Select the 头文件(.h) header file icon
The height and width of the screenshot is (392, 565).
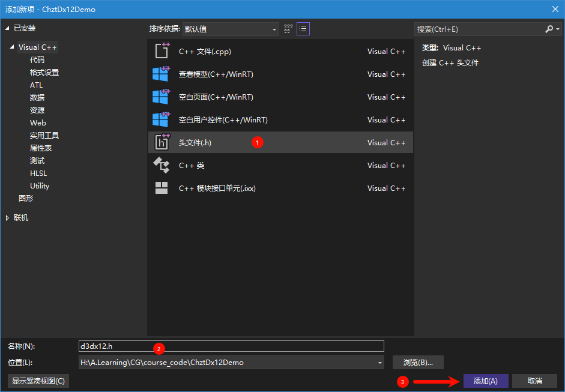click(x=162, y=142)
